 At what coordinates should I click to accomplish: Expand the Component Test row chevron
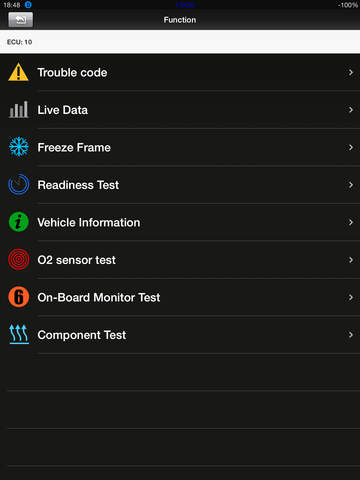(351, 335)
